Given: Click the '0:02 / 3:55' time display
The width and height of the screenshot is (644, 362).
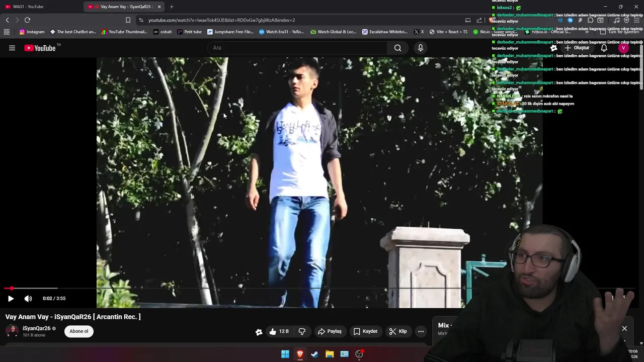Looking at the screenshot, I should pyautogui.click(x=54, y=298).
